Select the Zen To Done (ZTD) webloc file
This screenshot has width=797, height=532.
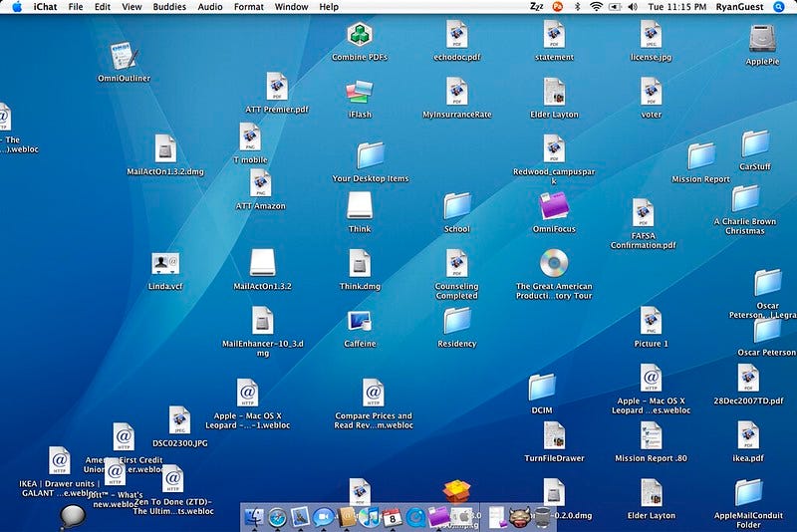click(x=172, y=478)
